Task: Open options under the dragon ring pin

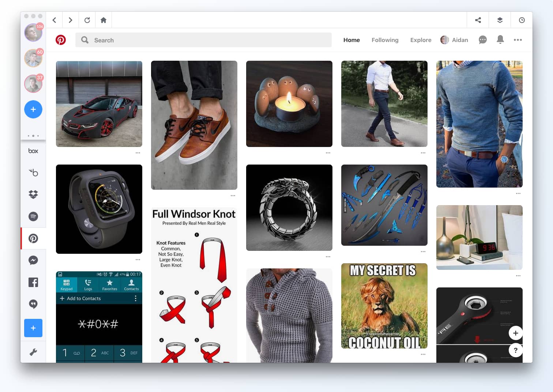Action: pyautogui.click(x=328, y=257)
